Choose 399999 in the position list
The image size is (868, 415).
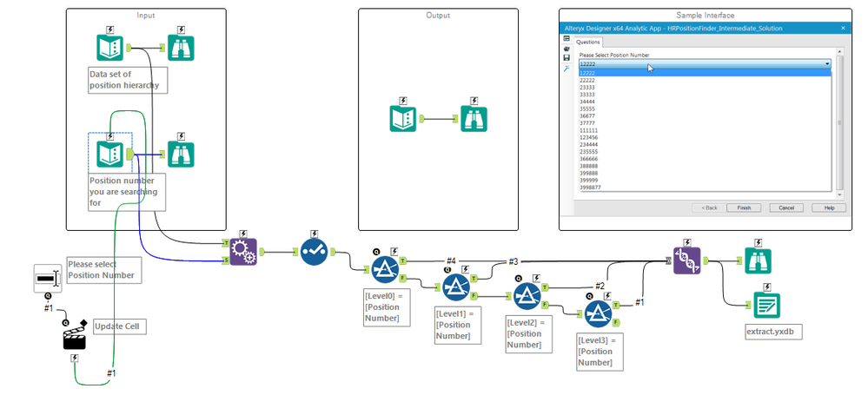(705, 181)
